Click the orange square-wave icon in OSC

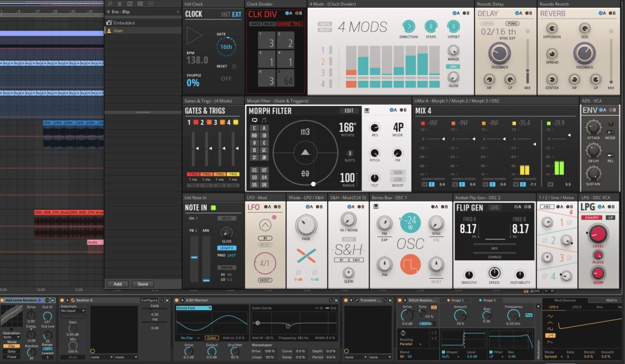(410, 265)
